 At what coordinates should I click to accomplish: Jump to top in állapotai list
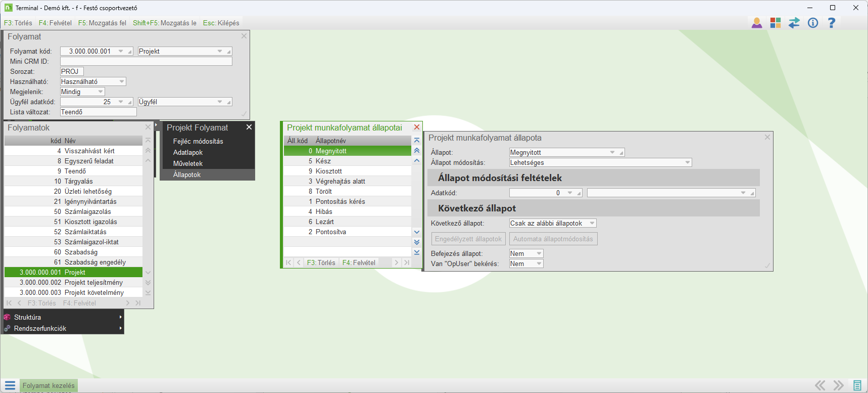(417, 141)
